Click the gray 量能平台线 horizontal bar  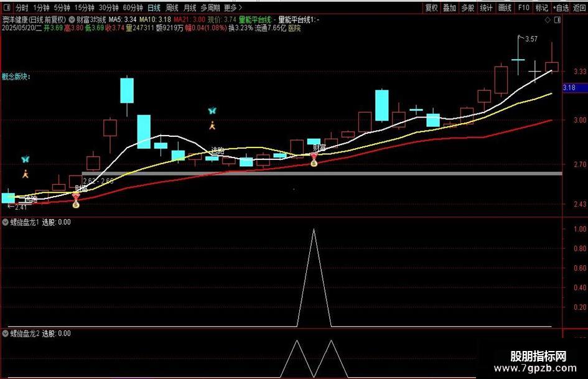322,174
